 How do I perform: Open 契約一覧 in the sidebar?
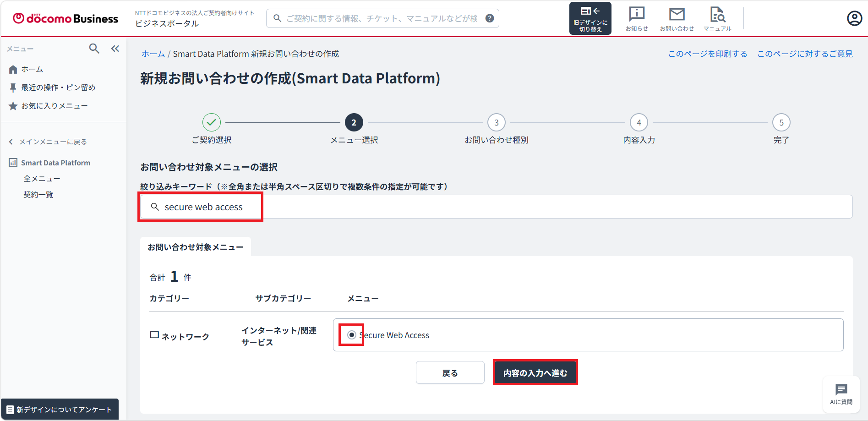pos(38,195)
